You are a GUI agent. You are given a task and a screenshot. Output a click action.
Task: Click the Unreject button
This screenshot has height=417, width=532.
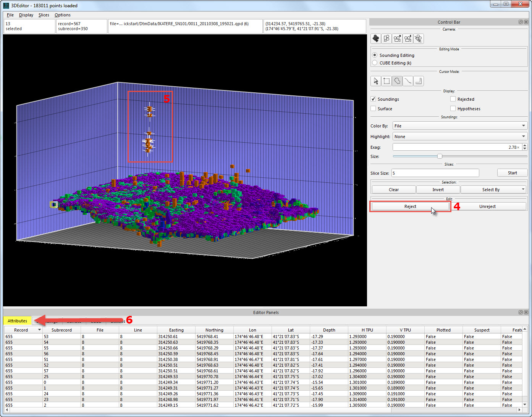coord(487,206)
